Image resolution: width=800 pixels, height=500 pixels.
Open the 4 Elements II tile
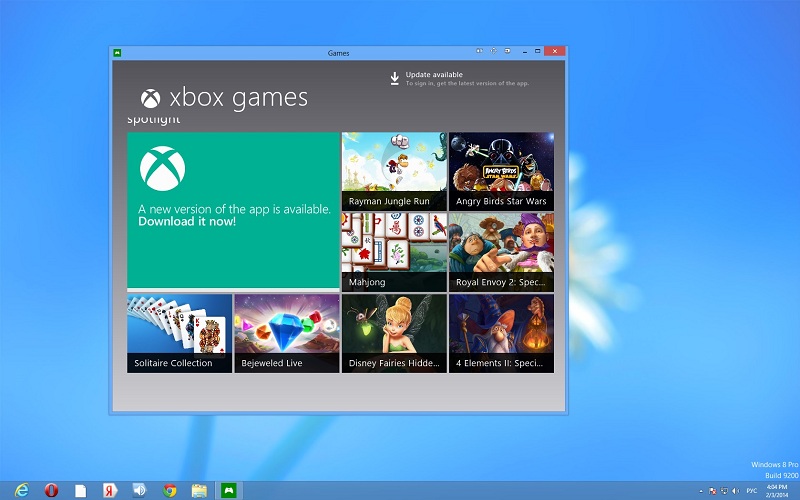(x=501, y=333)
